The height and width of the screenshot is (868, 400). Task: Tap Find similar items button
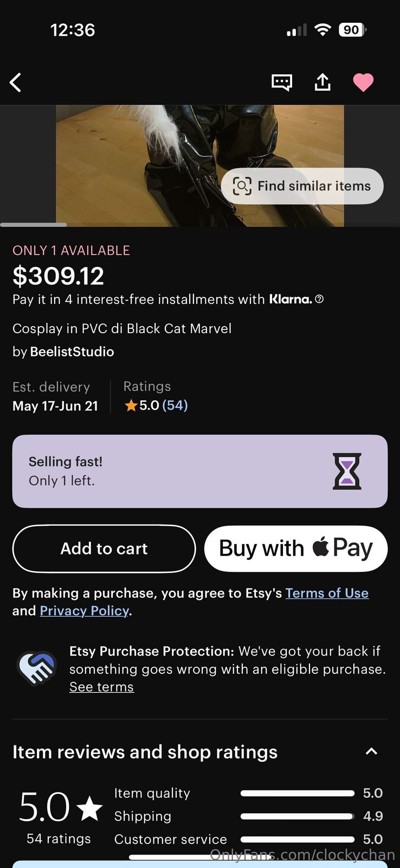[x=302, y=186]
